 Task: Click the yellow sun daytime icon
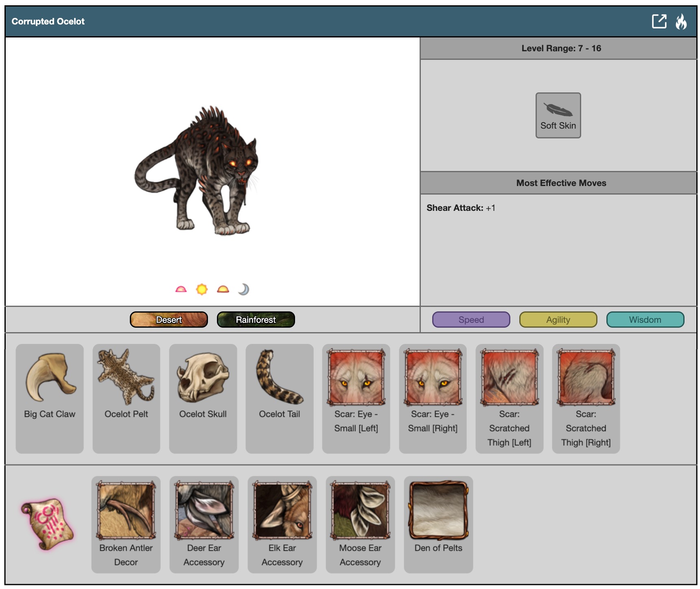point(201,289)
